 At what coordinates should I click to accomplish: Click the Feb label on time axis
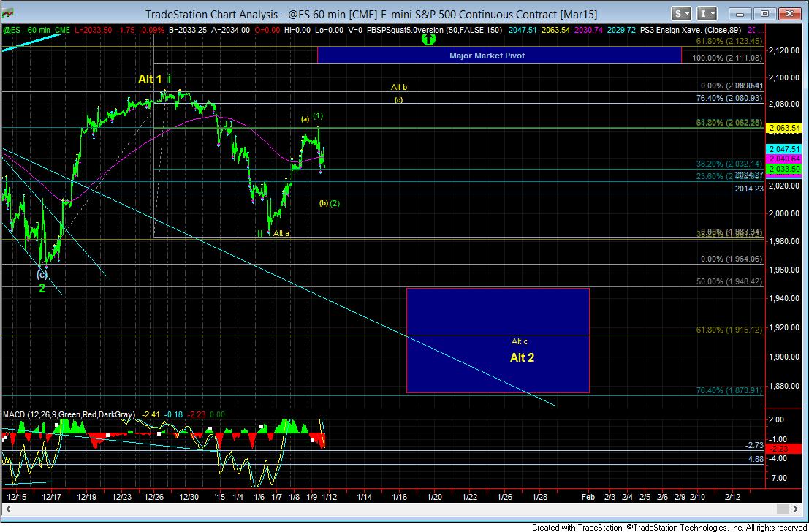[x=588, y=497]
